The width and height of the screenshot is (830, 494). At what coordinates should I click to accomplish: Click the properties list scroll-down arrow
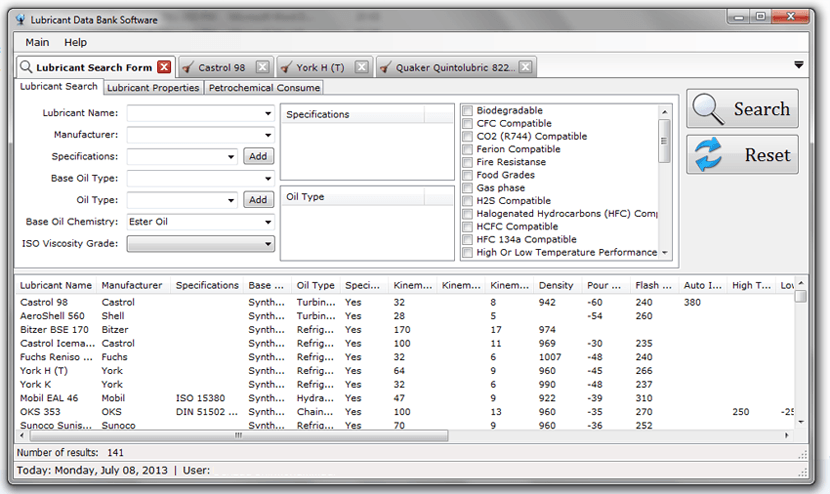[665, 253]
